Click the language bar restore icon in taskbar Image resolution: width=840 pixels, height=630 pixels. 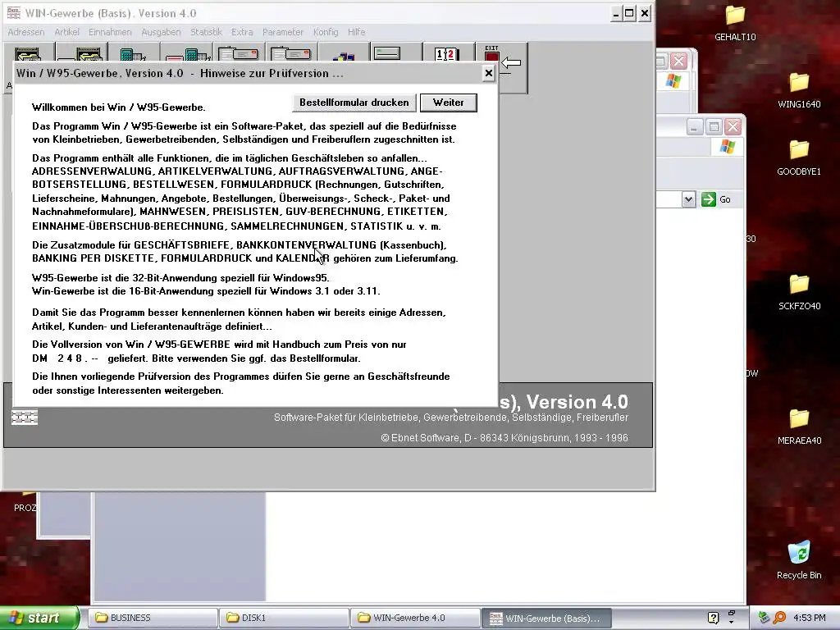point(731,614)
